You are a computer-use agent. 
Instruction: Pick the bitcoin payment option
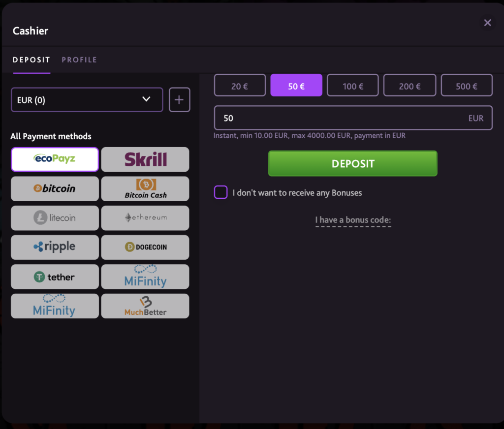click(55, 188)
